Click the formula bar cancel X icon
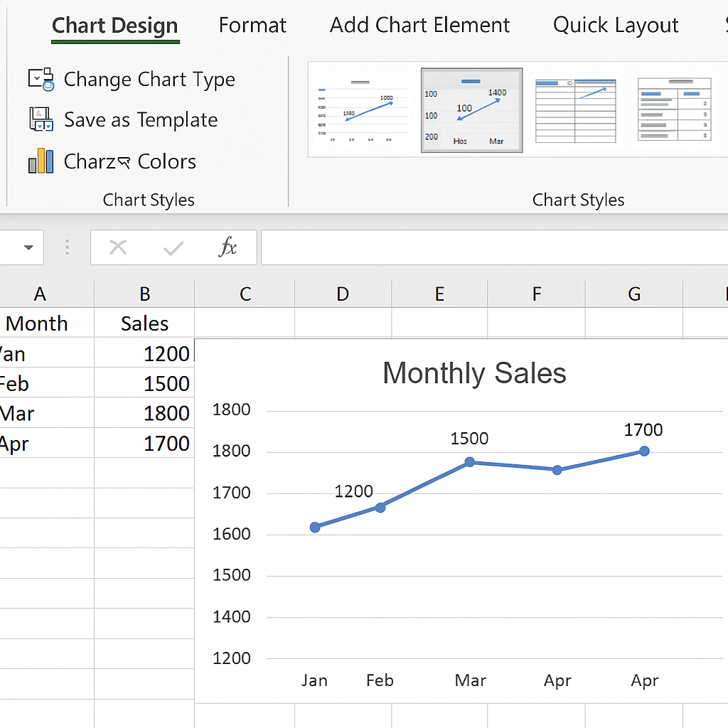 pos(118,247)
